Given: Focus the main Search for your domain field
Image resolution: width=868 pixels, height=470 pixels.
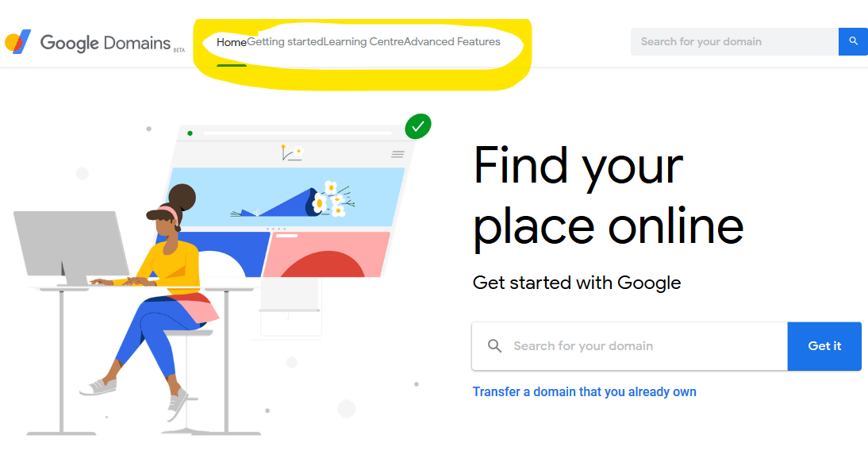Looking at the screenshot, I should [630, 346].
